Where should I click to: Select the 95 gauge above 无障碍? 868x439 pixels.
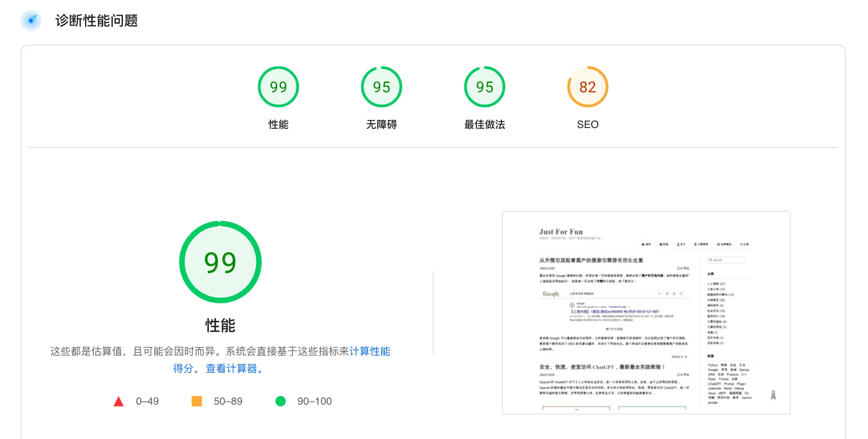(381, 87)
